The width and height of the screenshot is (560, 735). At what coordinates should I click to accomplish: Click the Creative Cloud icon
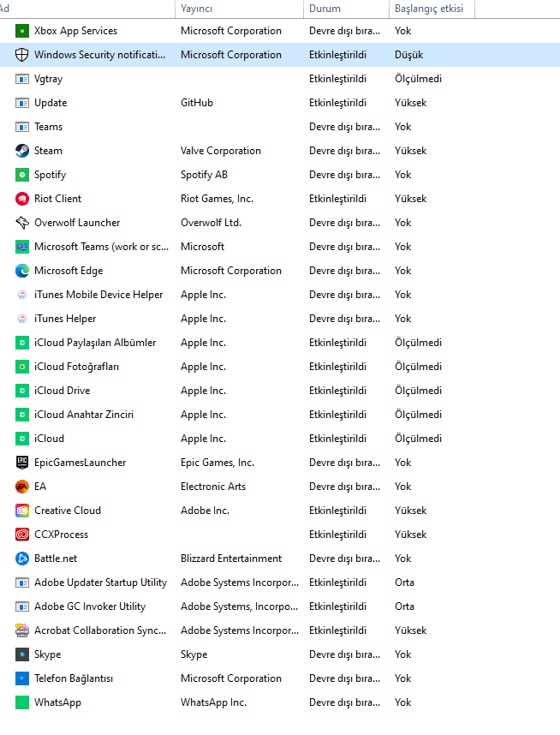coord(22,511)
